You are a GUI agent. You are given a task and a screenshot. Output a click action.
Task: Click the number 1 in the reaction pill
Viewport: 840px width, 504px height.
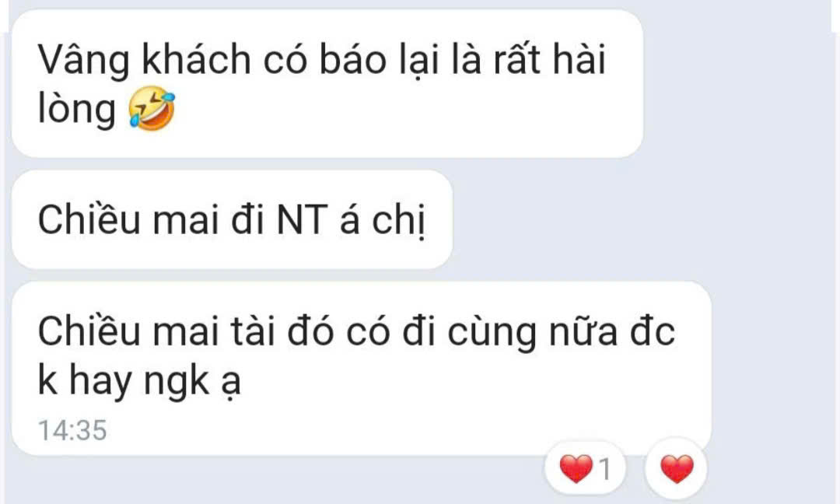[605, 470]
